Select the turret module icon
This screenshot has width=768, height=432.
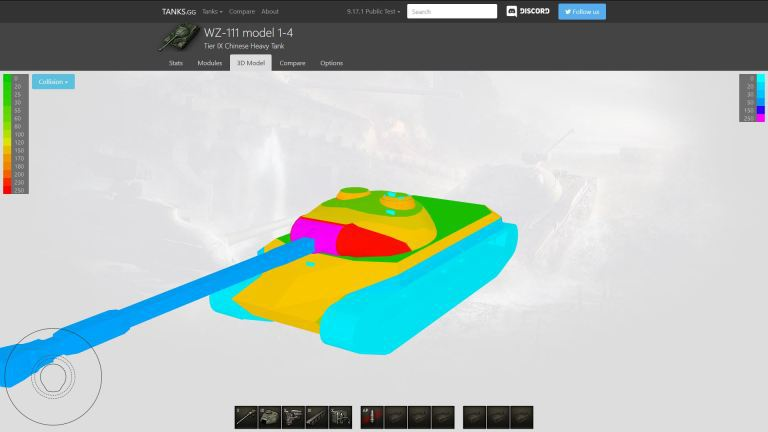[x=270, y=417]
